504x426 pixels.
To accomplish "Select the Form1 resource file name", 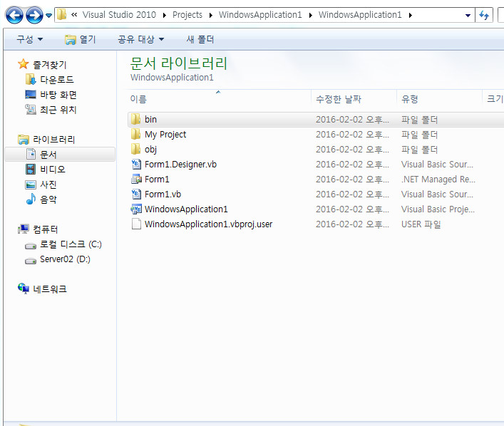I will (157, 180).
